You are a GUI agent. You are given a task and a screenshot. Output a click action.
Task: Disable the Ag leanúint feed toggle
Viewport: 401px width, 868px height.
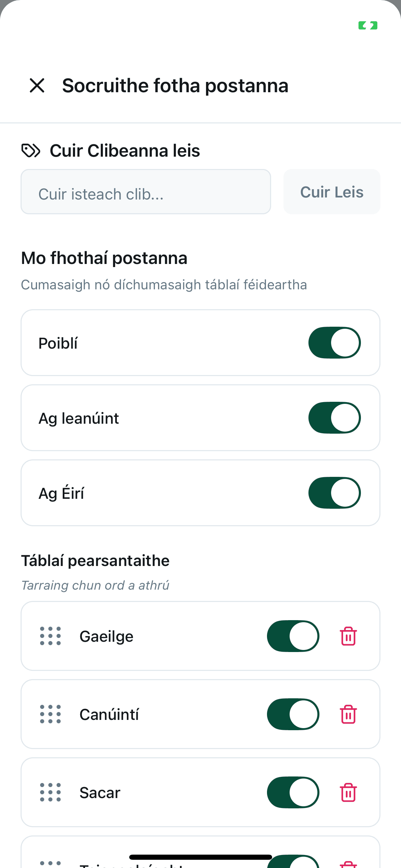tap(335, 418)
